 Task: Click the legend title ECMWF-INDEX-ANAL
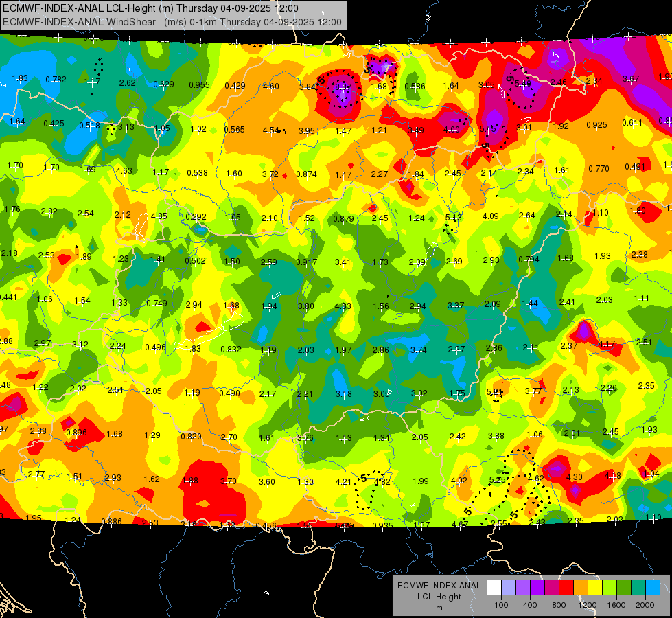(439, 586)
